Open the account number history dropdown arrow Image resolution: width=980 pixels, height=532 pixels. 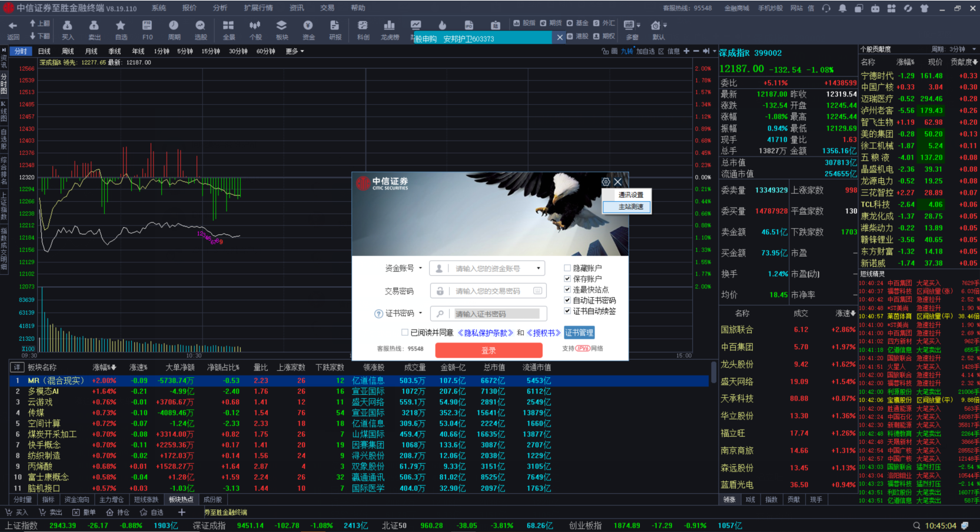click(x=538, y=268)
